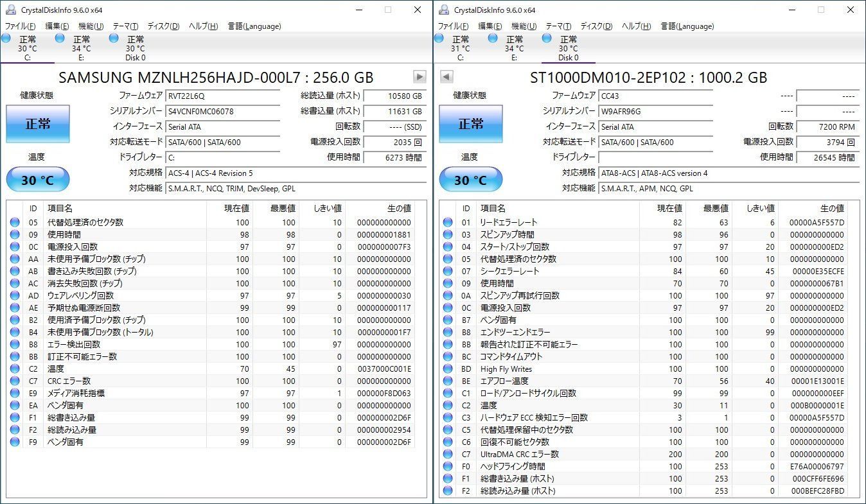Click the blue orb of エラー検出回数 row
The image size is (866, 504).
click(x=15, y=344)
